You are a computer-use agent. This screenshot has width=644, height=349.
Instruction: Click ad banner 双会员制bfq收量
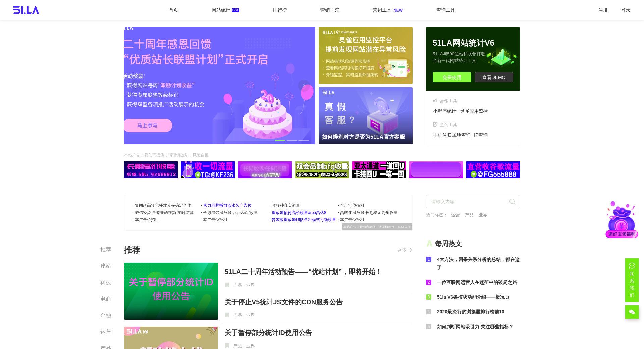point(322,170)
